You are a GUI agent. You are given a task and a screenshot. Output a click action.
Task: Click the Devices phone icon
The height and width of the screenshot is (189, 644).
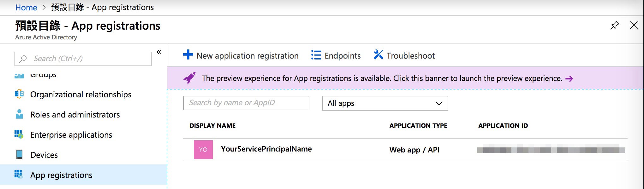click(19, 154)
